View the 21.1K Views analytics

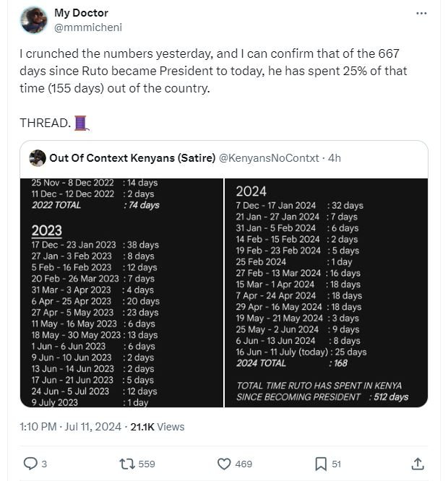157,427
